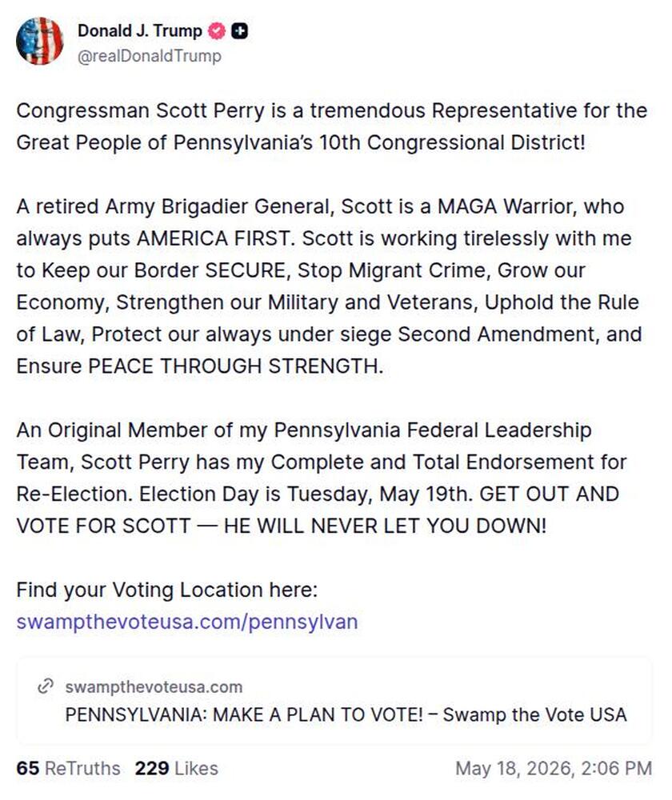Follow the swampthevoteusa.com/pennsylvan hyperlink
This screenshot has width=672, height=800.
point(186,622)
